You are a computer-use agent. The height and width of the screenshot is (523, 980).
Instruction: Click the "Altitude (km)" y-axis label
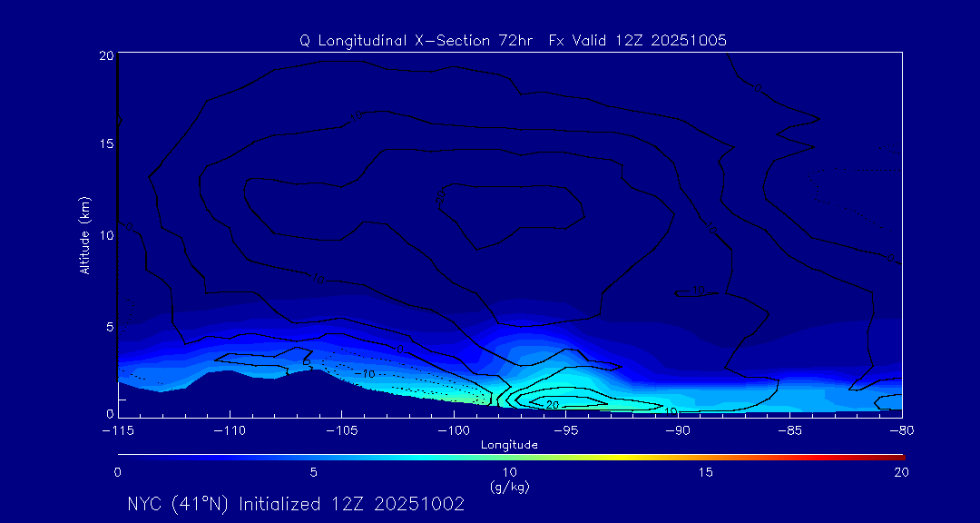[84, 234]
